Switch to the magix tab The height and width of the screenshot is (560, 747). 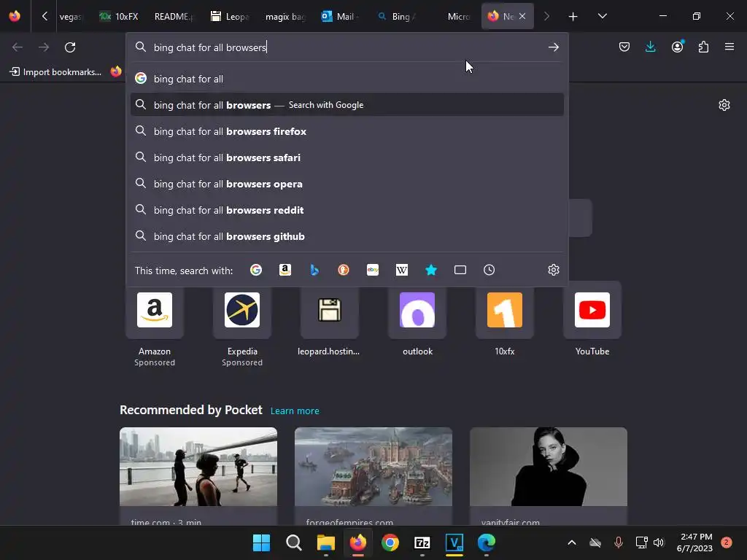pyautogui.click(x=285, y=17)
